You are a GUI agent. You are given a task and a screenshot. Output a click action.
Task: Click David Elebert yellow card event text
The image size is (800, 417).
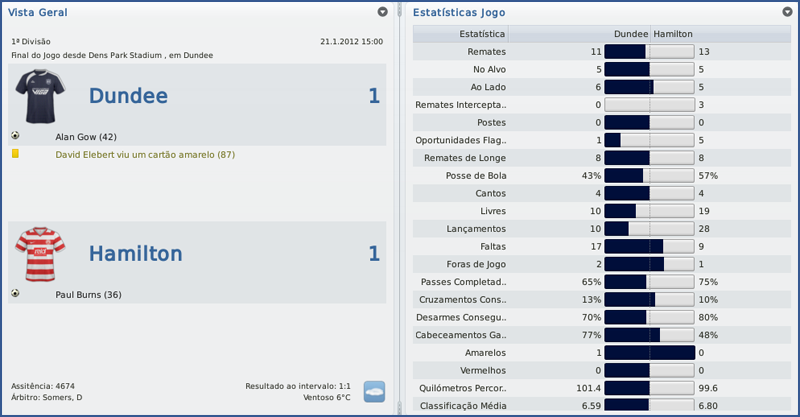[145, 155]
